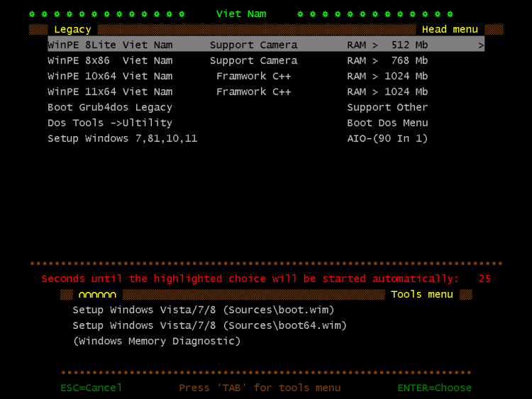Image resolution: width=532 pixels, height=399 pixels.
Task: Select Setup Windows 7,81,10,11 entry
Action: click(122, 138)
